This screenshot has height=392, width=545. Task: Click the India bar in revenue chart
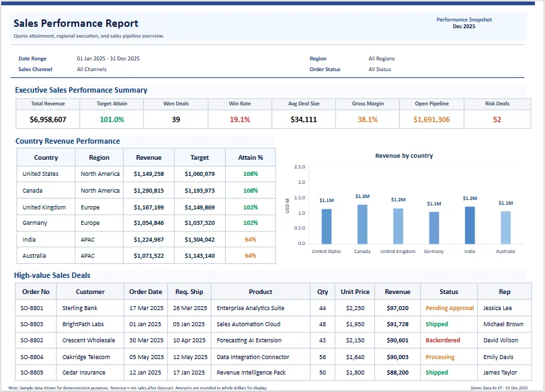coord(470,225)
